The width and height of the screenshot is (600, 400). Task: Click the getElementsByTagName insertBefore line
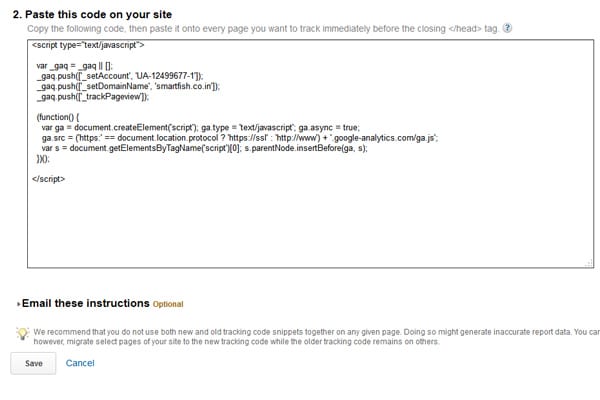click(204, 148)
